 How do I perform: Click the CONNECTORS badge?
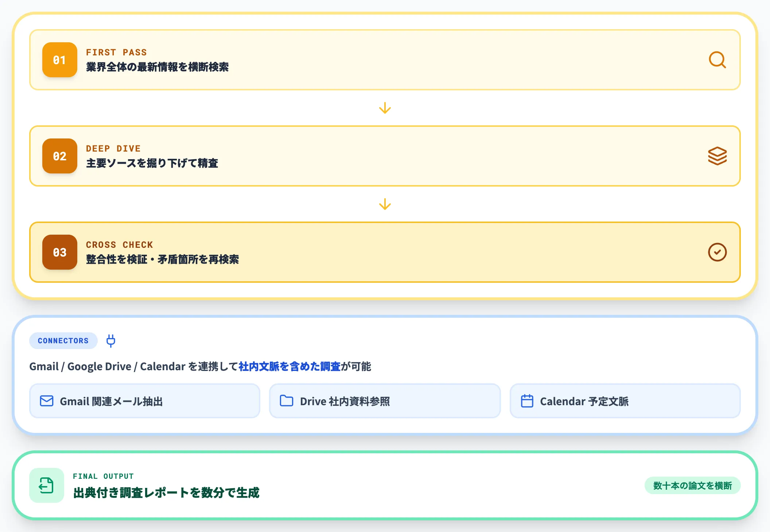click(63, 341)
